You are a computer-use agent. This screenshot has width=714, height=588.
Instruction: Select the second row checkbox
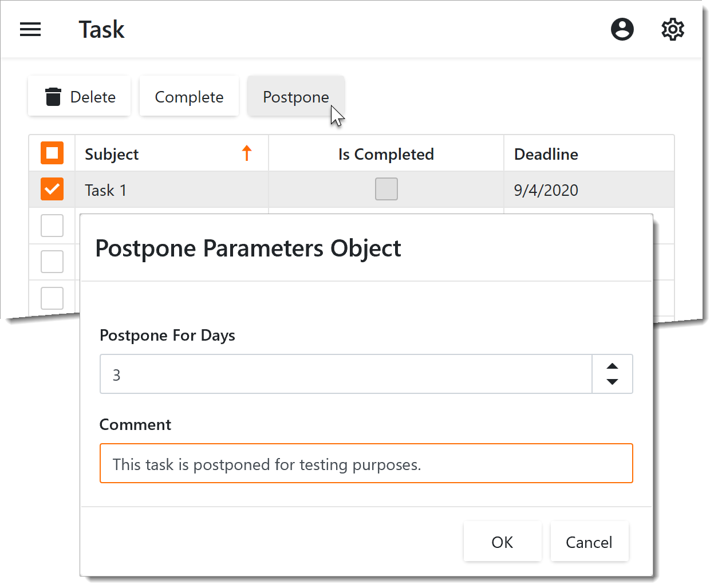tap(52, 226)
